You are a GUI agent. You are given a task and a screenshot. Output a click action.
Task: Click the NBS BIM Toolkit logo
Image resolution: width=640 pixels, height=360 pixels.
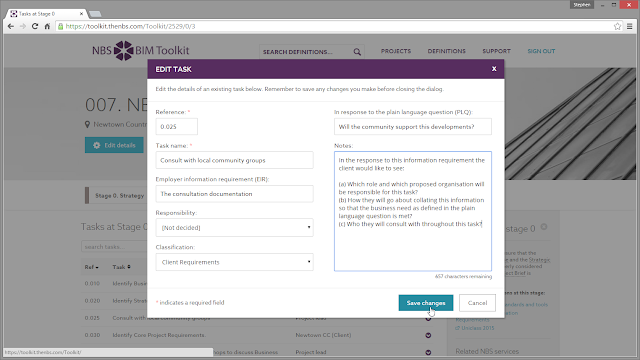point(140,51)
